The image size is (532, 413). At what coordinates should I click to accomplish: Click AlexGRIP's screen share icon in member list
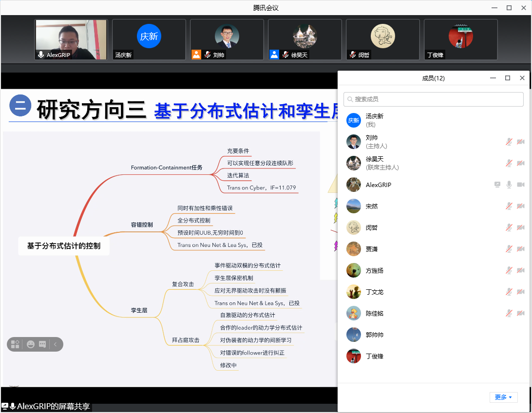[x=497, y=185]
